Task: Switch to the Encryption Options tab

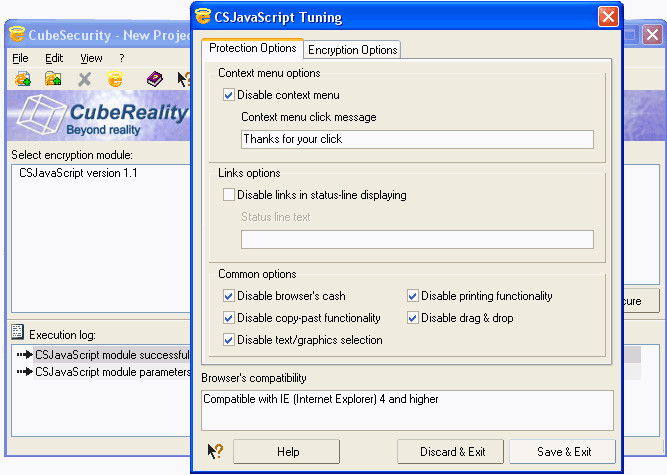Action: point(353,50)
